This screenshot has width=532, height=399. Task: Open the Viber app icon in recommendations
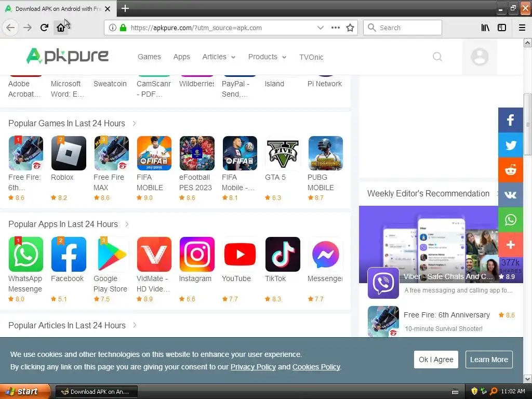tap(383, 283)
